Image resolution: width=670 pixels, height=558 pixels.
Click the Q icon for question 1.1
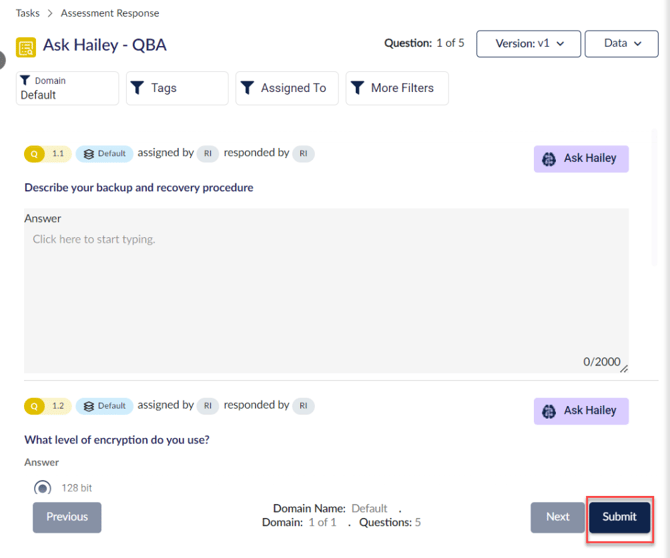click(x=35, y=154)
